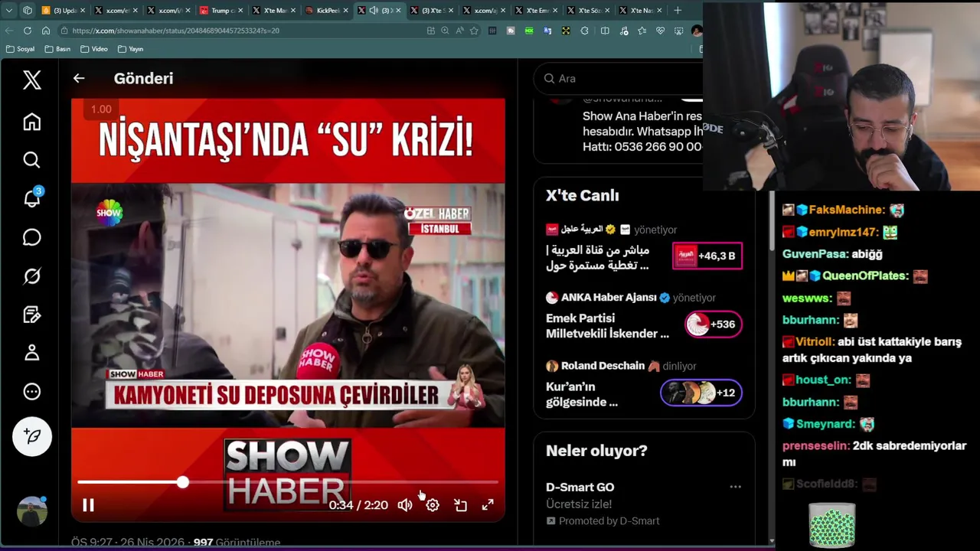Image resolution: width=980 pixels, height=551 pixels.
Task: Open the X home logo in sidebar
Action: (31, 80)
